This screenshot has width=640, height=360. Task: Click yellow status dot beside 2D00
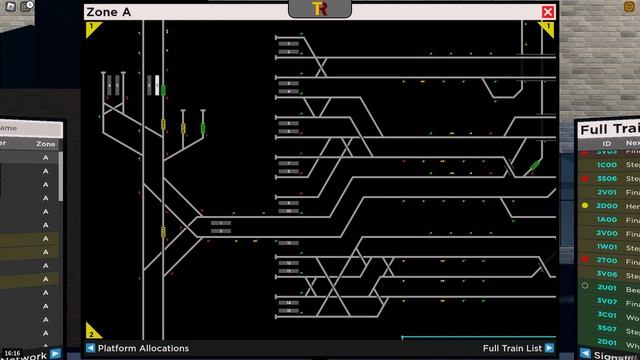[x=585, y=205]
